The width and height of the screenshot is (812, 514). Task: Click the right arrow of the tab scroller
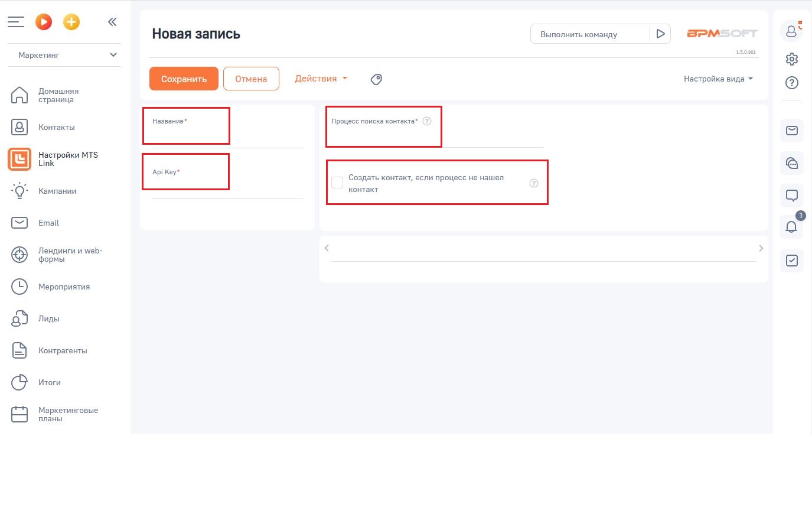[x=761, y=248]
